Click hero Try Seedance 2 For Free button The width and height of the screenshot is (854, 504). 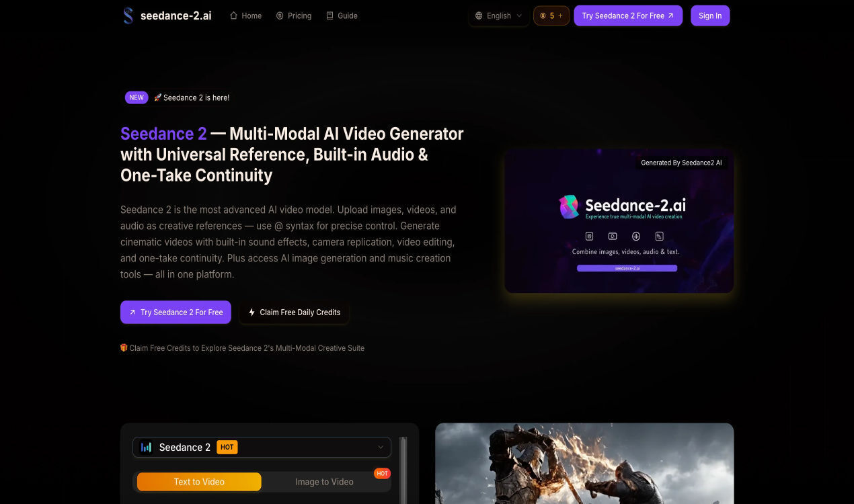coord(176,312)
